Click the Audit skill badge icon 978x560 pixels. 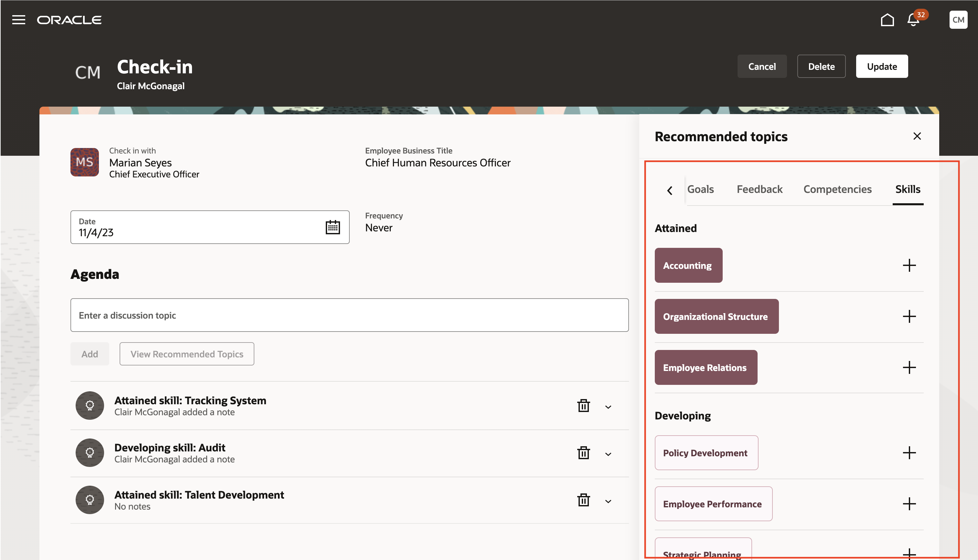pyautogui.click(x=90, y=453)
